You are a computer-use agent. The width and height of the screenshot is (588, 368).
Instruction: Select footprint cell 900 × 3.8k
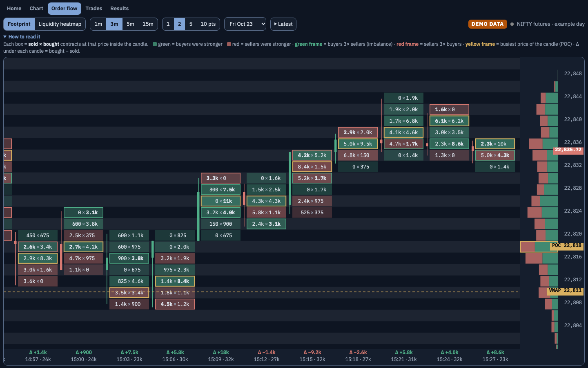129,258
